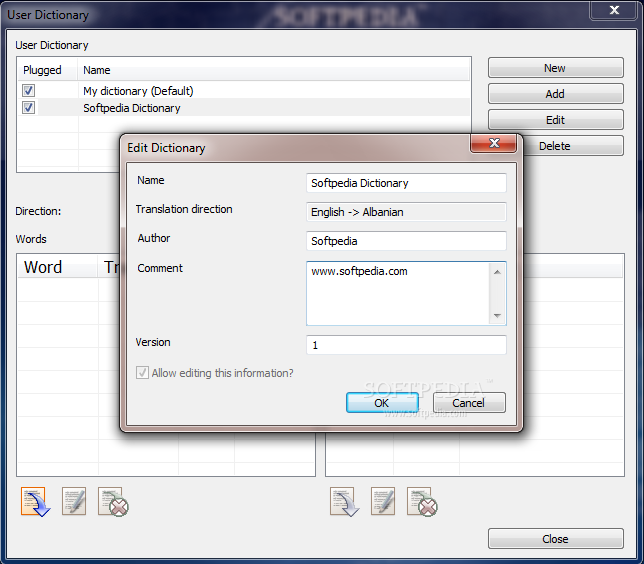Click the Comment scrollbar up arrow
Viewport: 644px width, 564px height.
[x=497, y=272]
